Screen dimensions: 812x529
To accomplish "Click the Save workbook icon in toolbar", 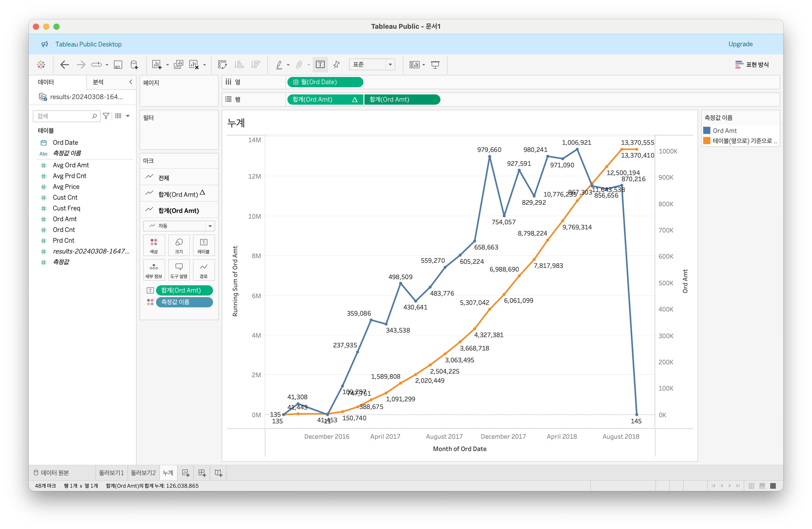I will coord(118,65).
